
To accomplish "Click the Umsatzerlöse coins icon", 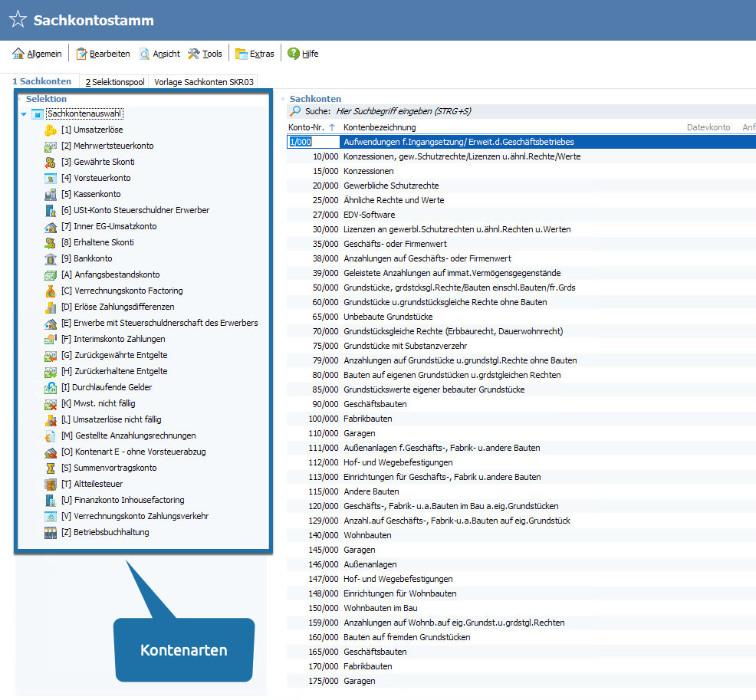I will click(51, 130).
